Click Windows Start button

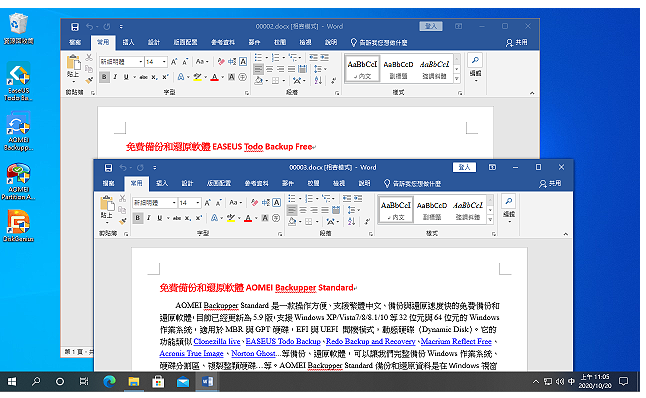point(12,382)
